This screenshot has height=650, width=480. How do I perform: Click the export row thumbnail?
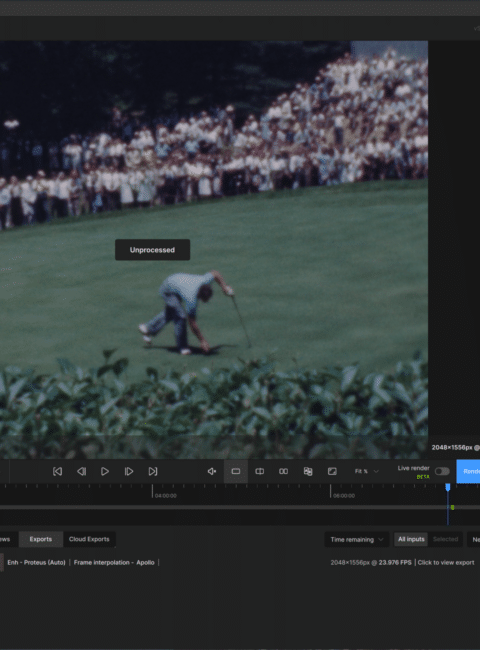[2, 563]
